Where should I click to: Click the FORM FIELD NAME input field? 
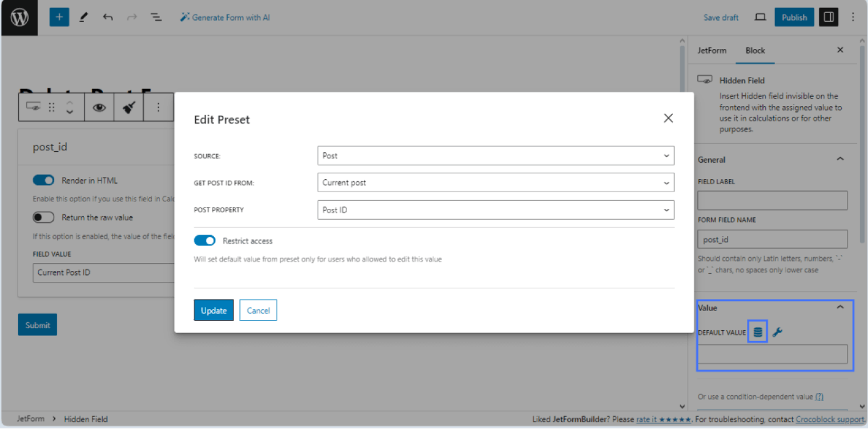[772, 238]
